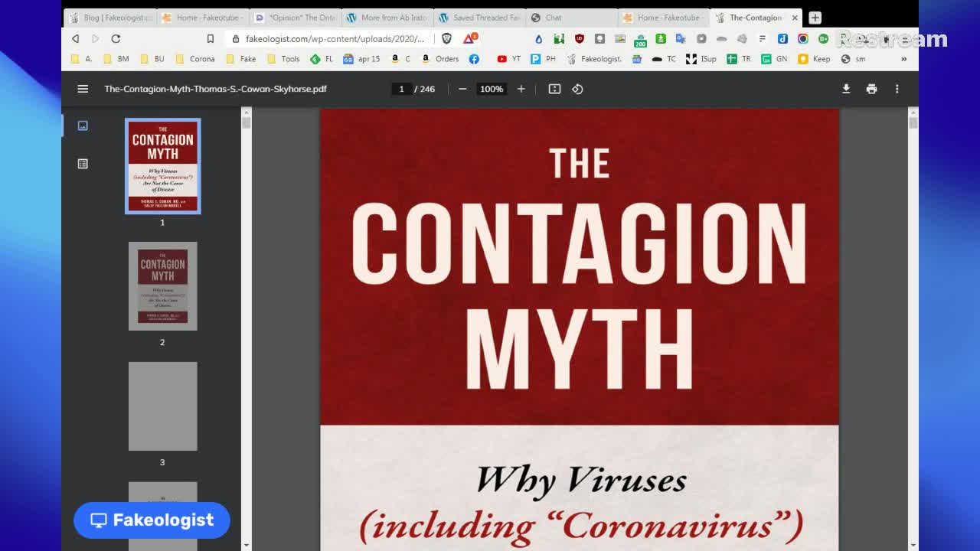Zoom in on the PDF

tap(521, 89)
